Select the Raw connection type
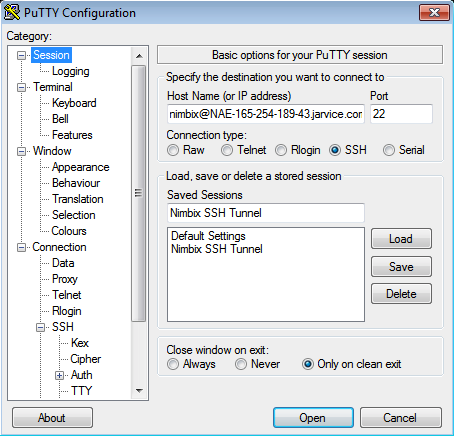 tap(173, 150)
